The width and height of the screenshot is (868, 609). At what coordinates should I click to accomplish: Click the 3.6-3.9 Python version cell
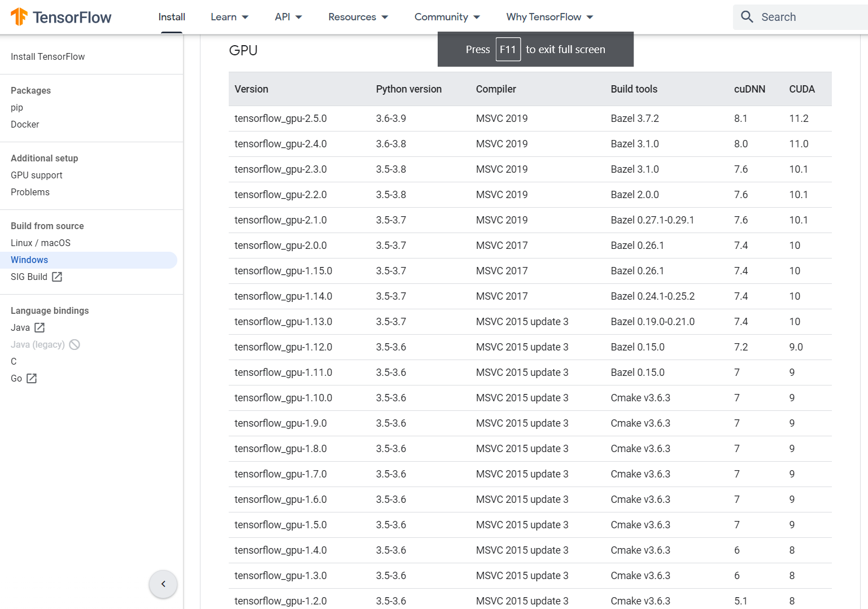(x=391, y=119)
